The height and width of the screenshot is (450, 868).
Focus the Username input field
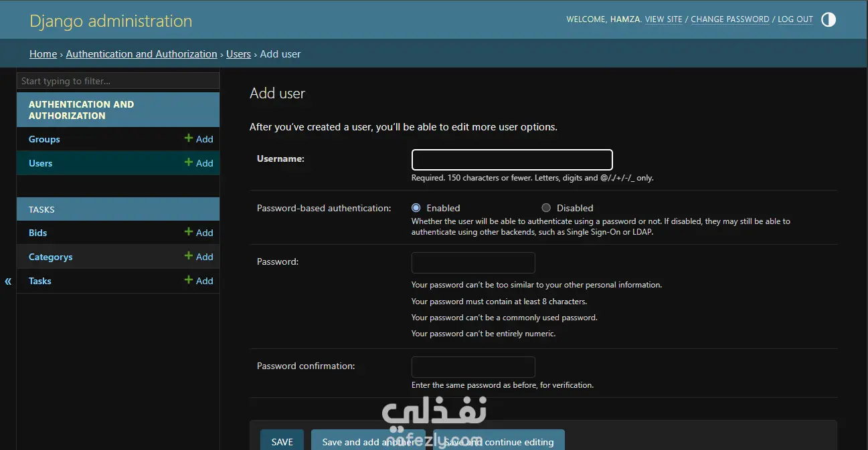(x=512, y=160)
